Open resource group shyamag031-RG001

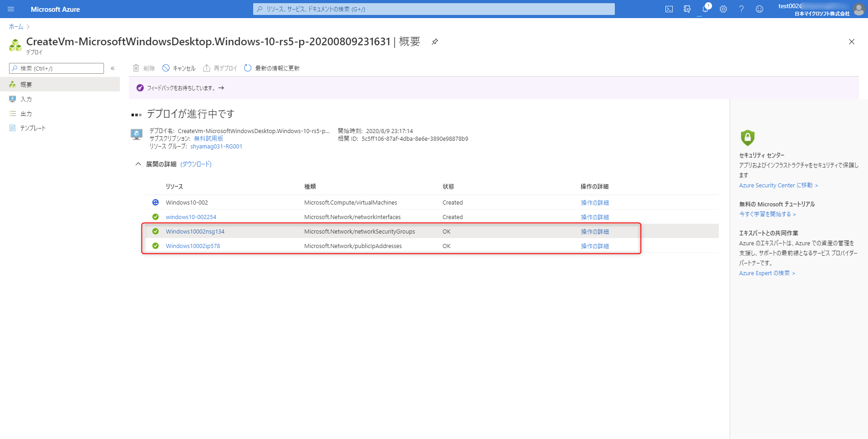216,147
